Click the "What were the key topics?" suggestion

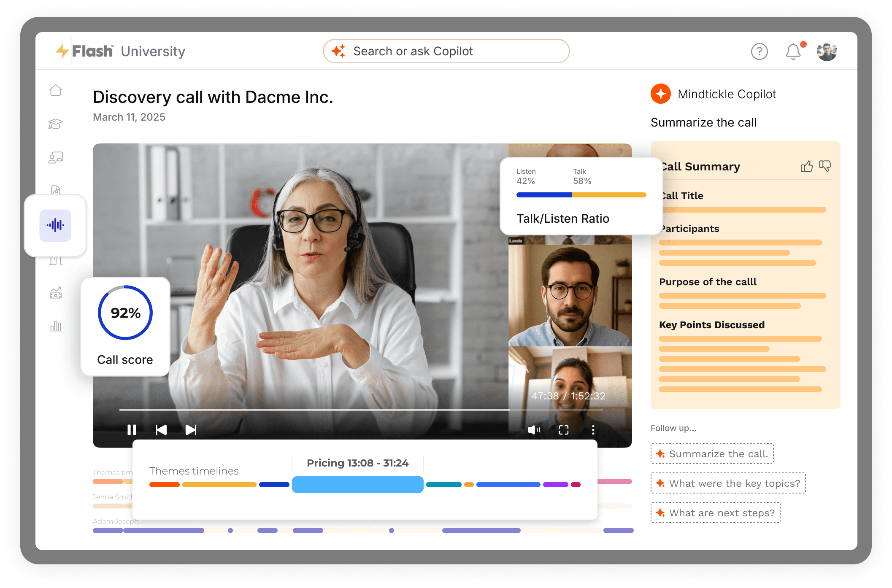click(728, 483)
